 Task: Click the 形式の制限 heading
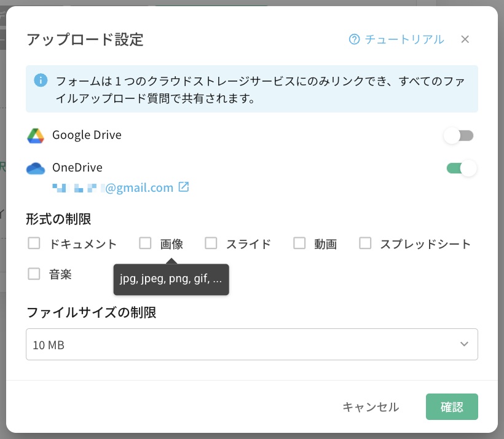point(58,219)
